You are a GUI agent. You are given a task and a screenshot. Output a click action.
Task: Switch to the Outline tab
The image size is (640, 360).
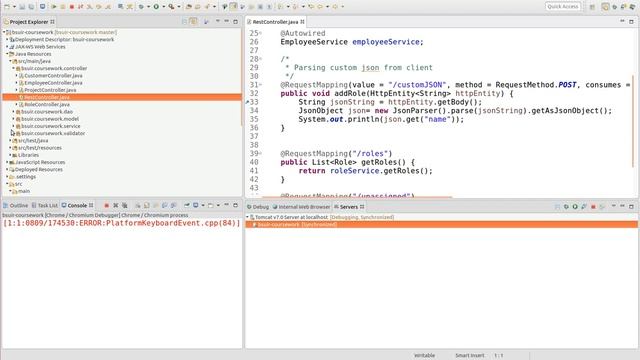[16, 205]
